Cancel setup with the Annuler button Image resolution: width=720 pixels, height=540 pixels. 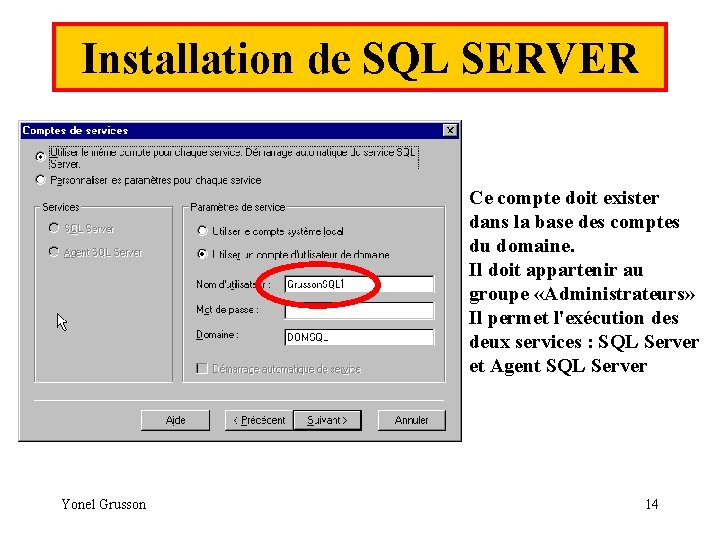click(411, 420)
